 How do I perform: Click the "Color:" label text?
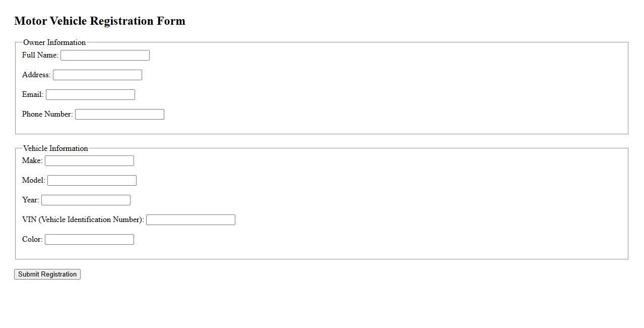(32, 239)
